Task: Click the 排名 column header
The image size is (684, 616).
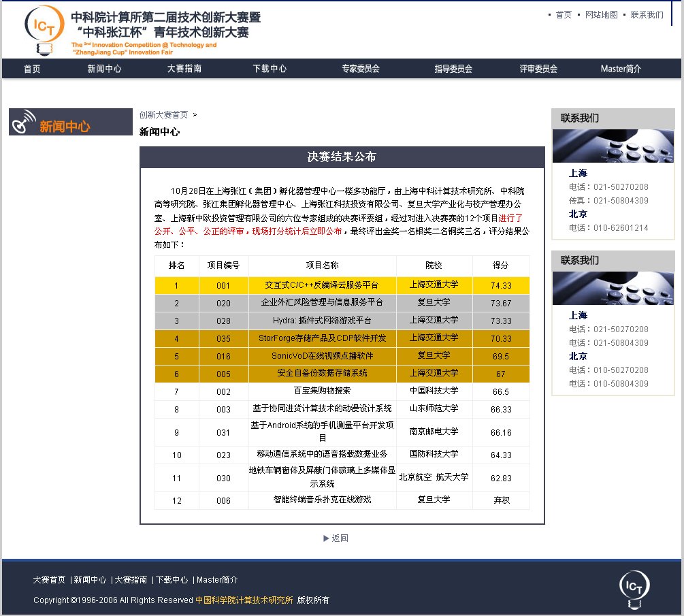Action: pos(177,265)
